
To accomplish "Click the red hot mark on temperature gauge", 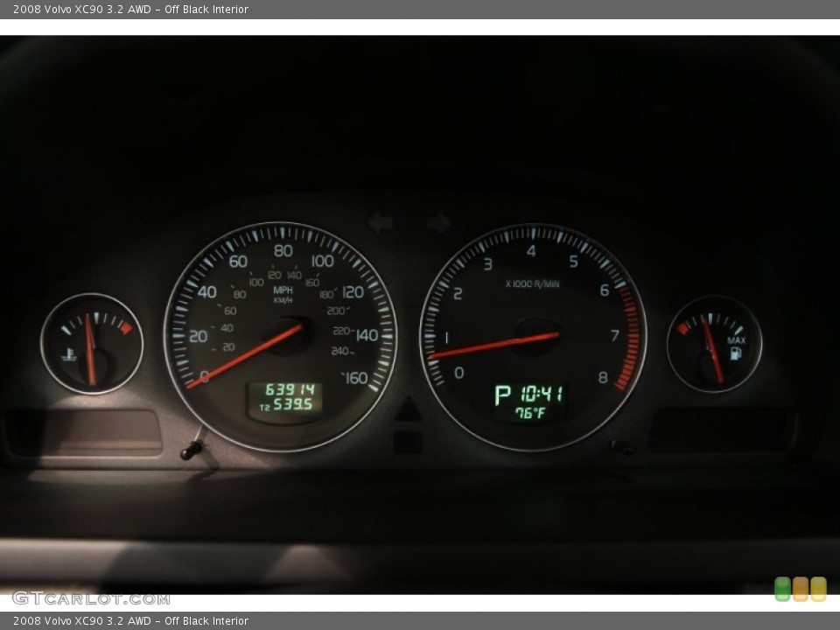I will [125, 327].
